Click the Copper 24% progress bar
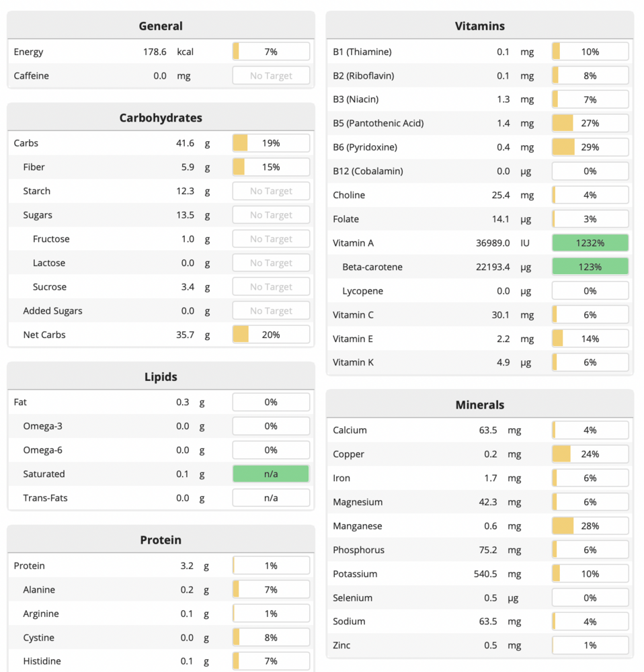 [590, 454]
